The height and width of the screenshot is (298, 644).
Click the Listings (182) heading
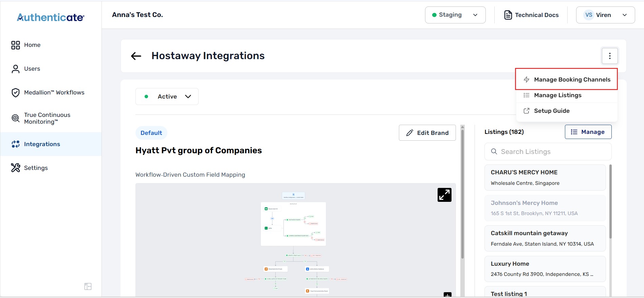pyautogui.click(x=504, y=132)
